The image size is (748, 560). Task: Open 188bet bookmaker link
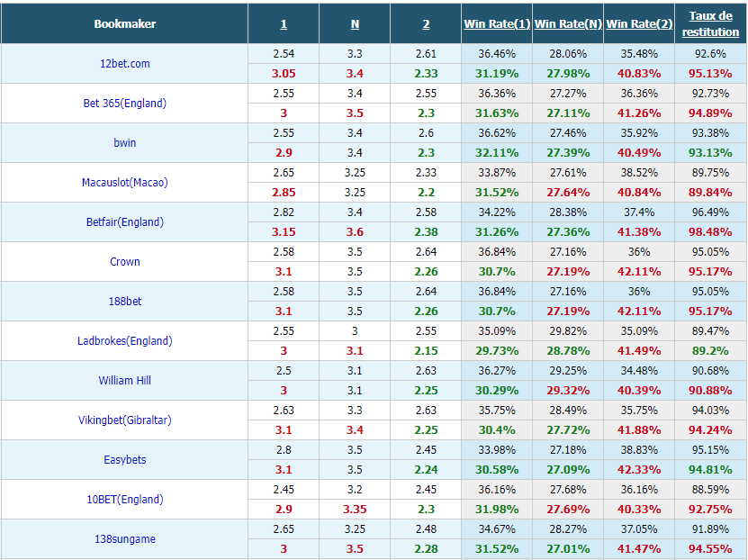coord(124,301)
